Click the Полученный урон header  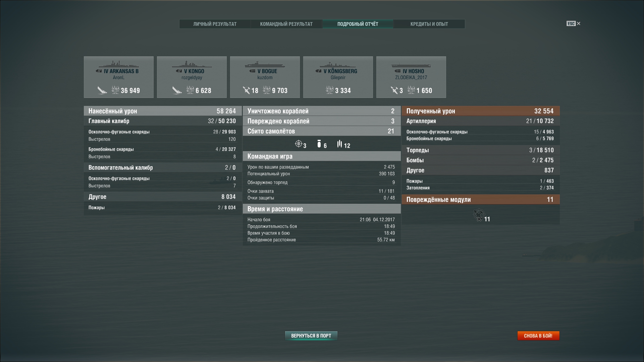tap(481, 111)
